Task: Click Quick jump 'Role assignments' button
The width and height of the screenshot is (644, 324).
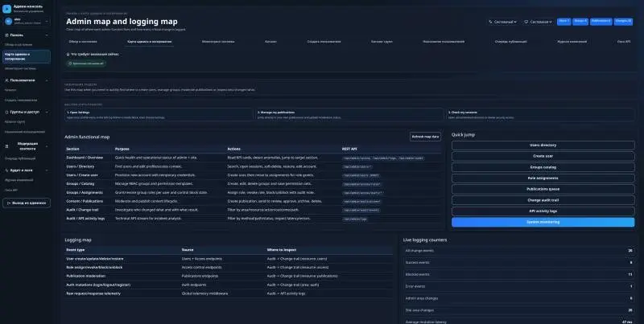Action: 543,178
